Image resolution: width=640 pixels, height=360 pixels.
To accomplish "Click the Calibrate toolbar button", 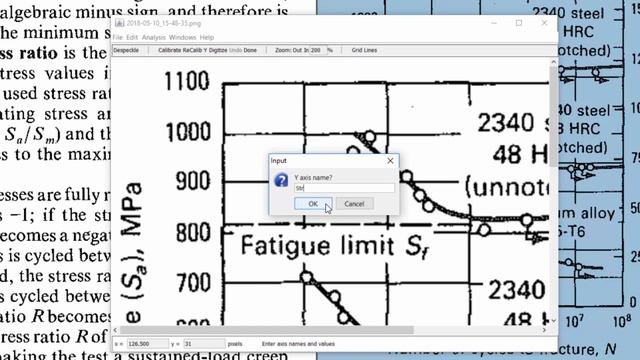I will click(x=169, y=50).
